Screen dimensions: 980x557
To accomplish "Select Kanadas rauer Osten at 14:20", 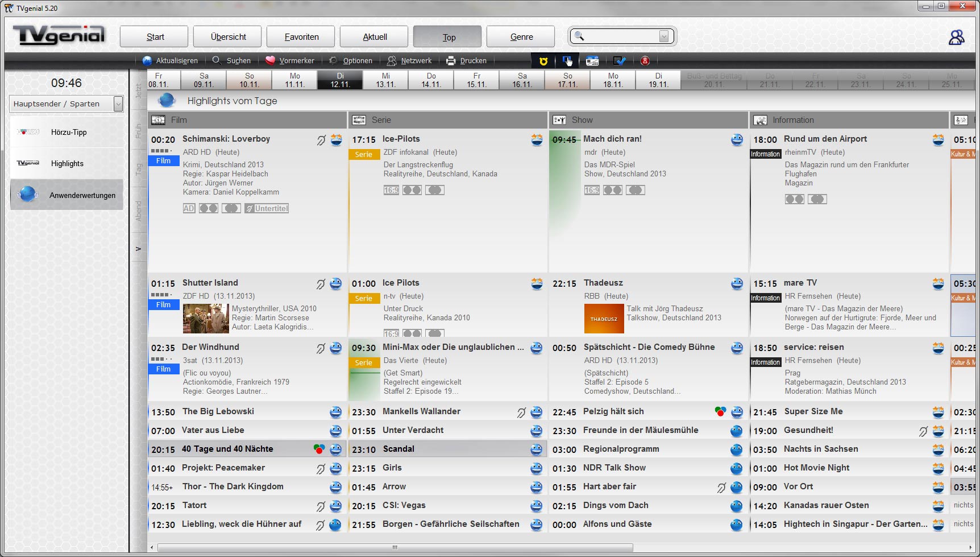I will coord(849,505).
